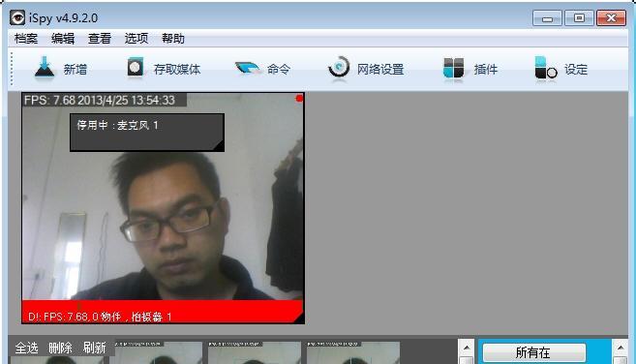Open the 编辑 menu
Screen dimensions: 636x364
pyautogui.click(x=63, y=39)
